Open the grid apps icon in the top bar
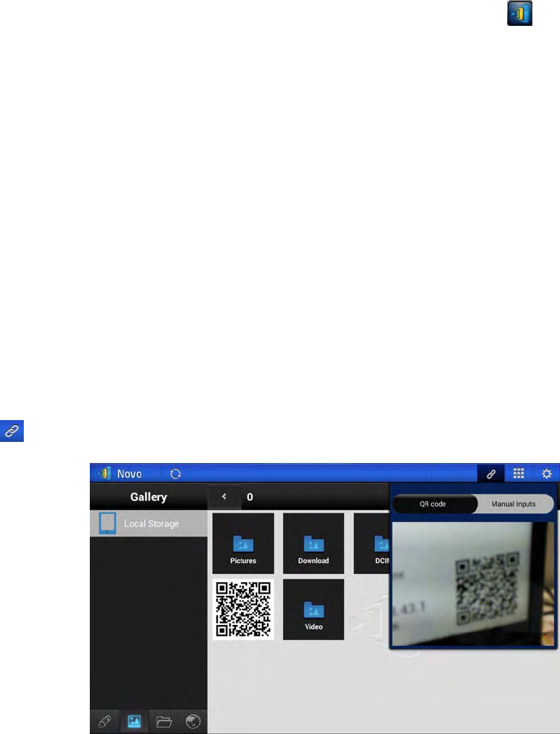The image size is (560, 734). tap(518, 473)
